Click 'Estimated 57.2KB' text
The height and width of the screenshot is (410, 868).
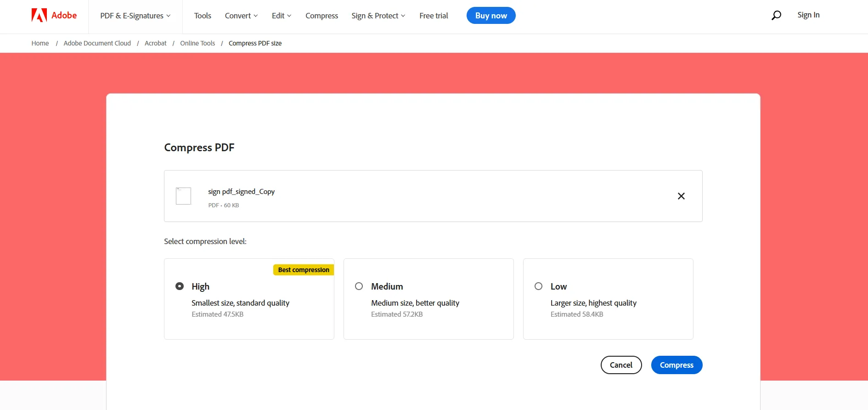point(397,314)
